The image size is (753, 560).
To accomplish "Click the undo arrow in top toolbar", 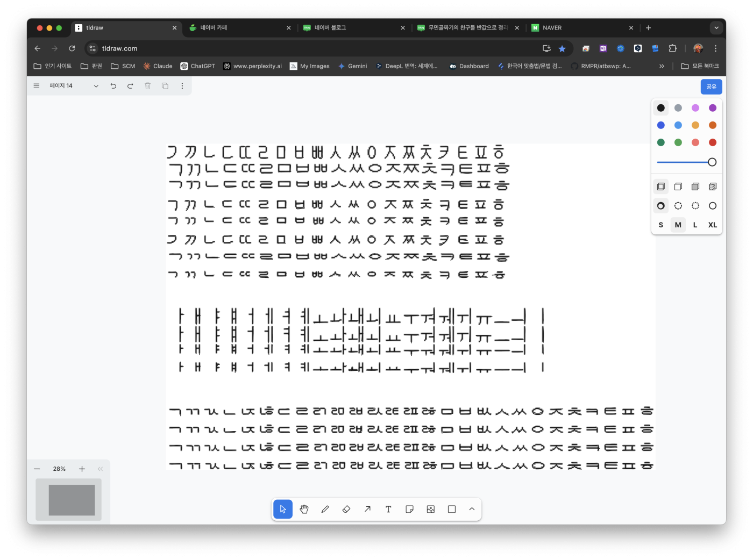I will point(113,86).
